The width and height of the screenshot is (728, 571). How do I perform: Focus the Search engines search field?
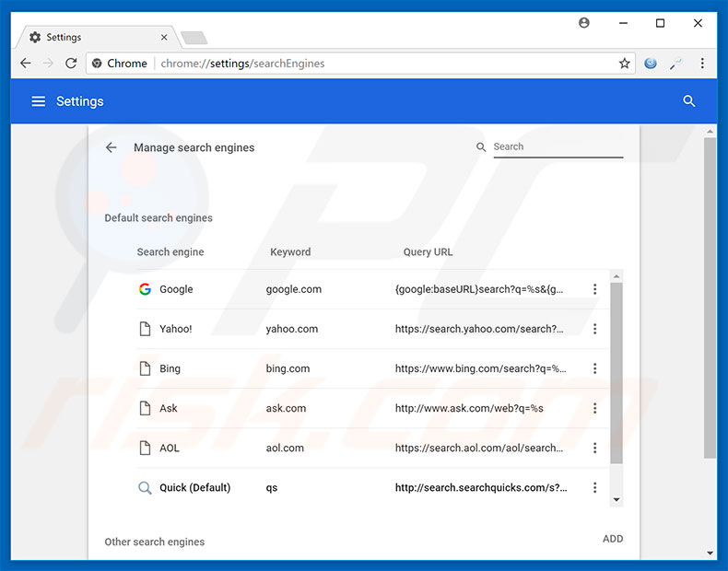coord(558,146)
